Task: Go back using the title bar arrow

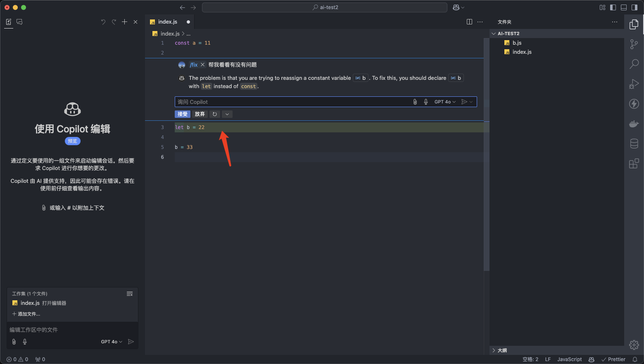Action: click(183, 7)
